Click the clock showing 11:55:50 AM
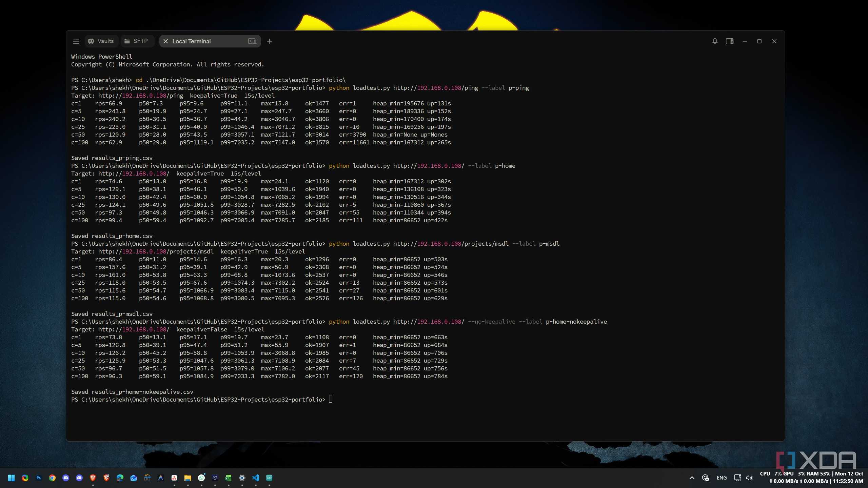The width and height of the screenshot is (868, 488). [x=848, y=481]
